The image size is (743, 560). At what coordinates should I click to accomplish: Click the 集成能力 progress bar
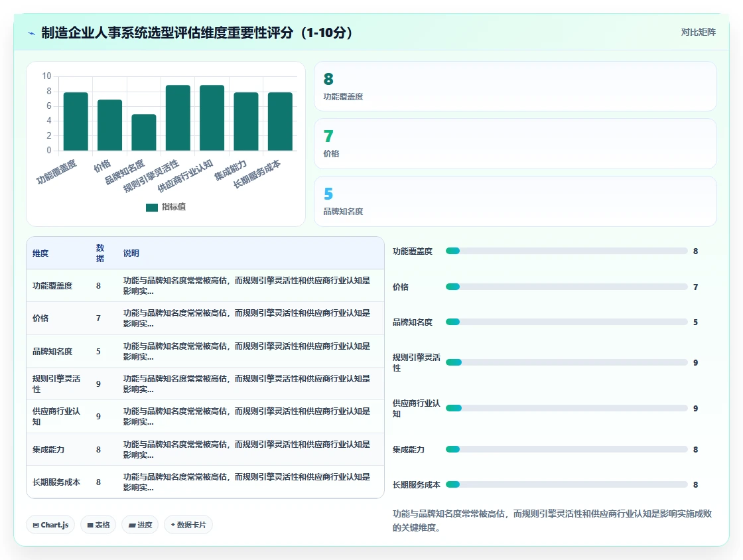click(x=567, y=449)
